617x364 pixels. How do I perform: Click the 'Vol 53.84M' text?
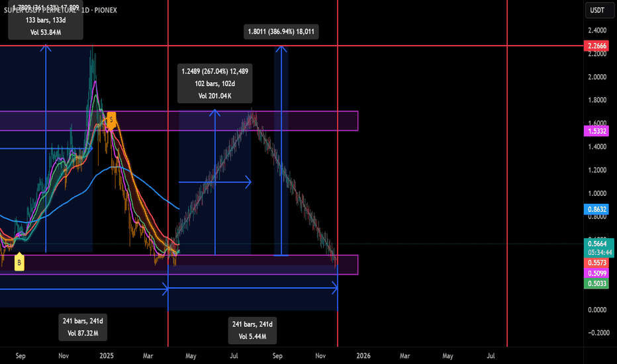pyautogui.click(x=46, y=32)
